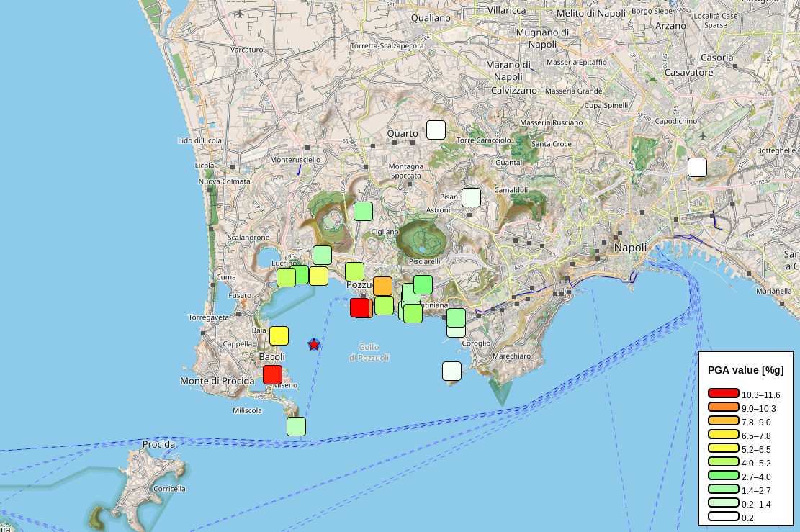The image size is (800, 532).
Task: Select the green 2.7–4.0 legend swatch
Action: (x=723, y=476)
